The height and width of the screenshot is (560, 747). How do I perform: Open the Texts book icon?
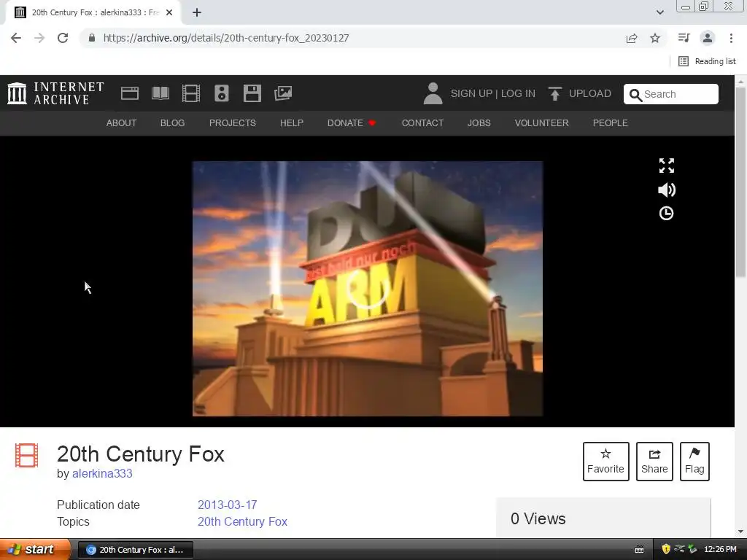[x=160, y=93]
